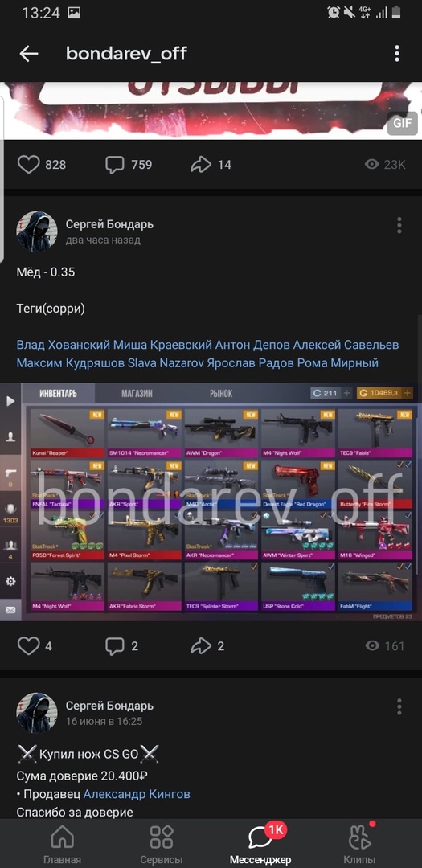Open seller link Александр Кингов
Viewport: 422px width, 868px height.
coord(137,794)
